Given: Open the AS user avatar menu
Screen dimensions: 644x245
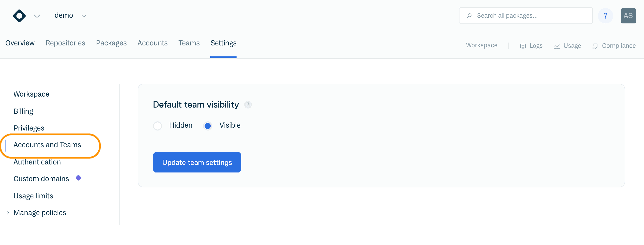Looking at the screenshot, I should click(x=628, y=16).
